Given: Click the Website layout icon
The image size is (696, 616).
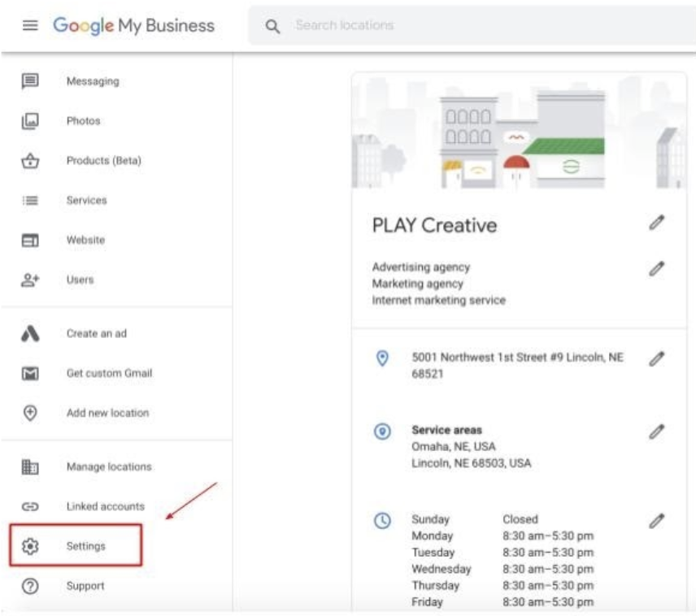Looking at the screenshot, I should pyautogui.click(x=30, y=240).
